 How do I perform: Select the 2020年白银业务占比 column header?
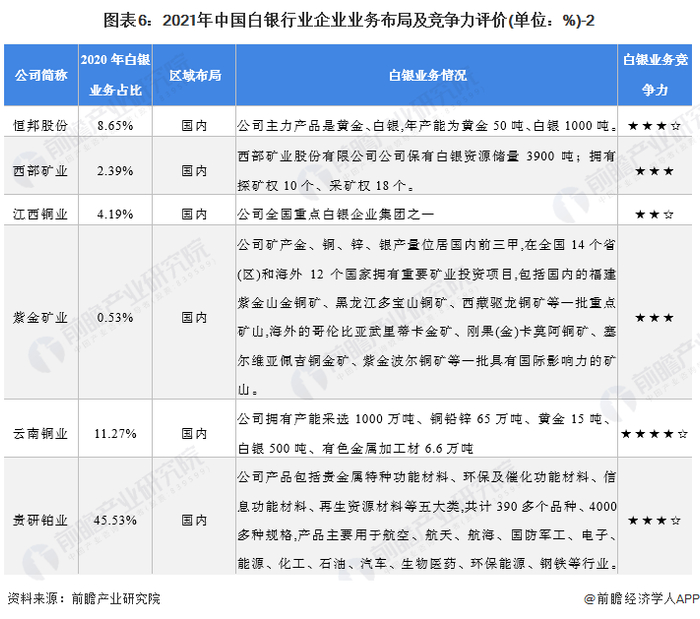[x=115, y=75]
